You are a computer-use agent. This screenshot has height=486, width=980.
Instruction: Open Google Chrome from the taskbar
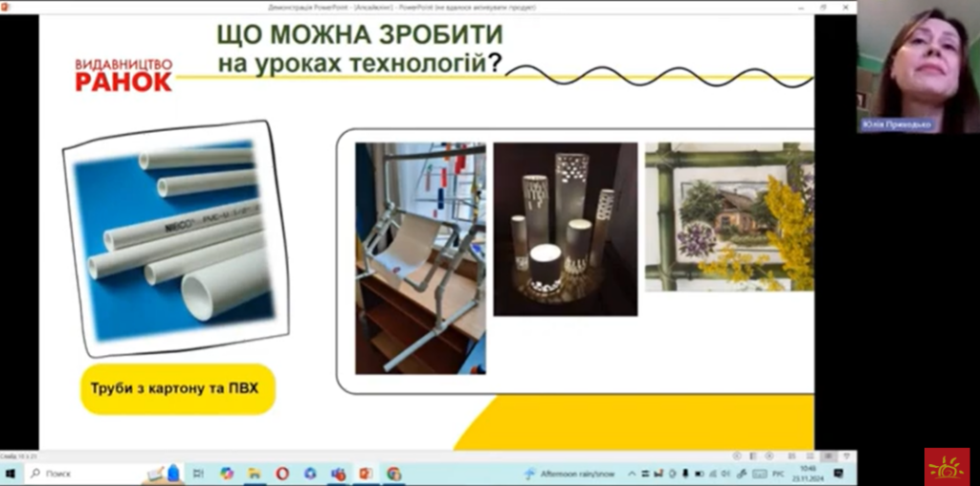394,474
